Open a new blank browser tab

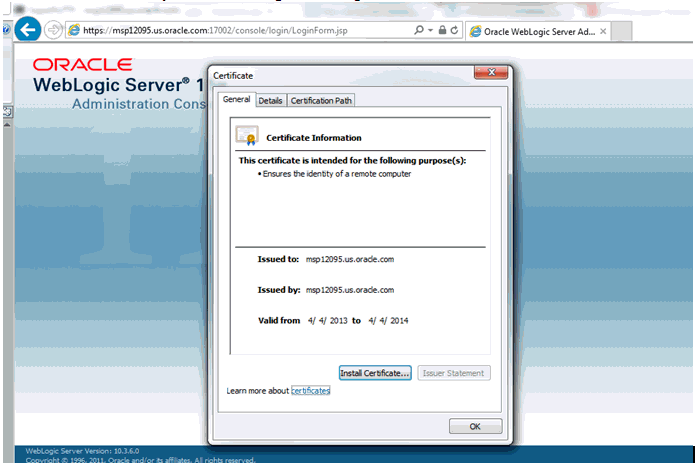click(x=621, y=31)
